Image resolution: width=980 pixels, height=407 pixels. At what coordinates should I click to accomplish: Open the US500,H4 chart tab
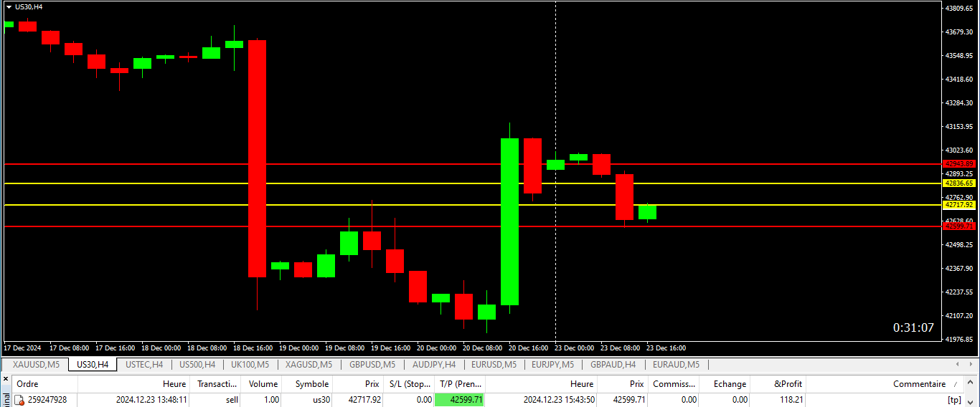pos(197,365)
